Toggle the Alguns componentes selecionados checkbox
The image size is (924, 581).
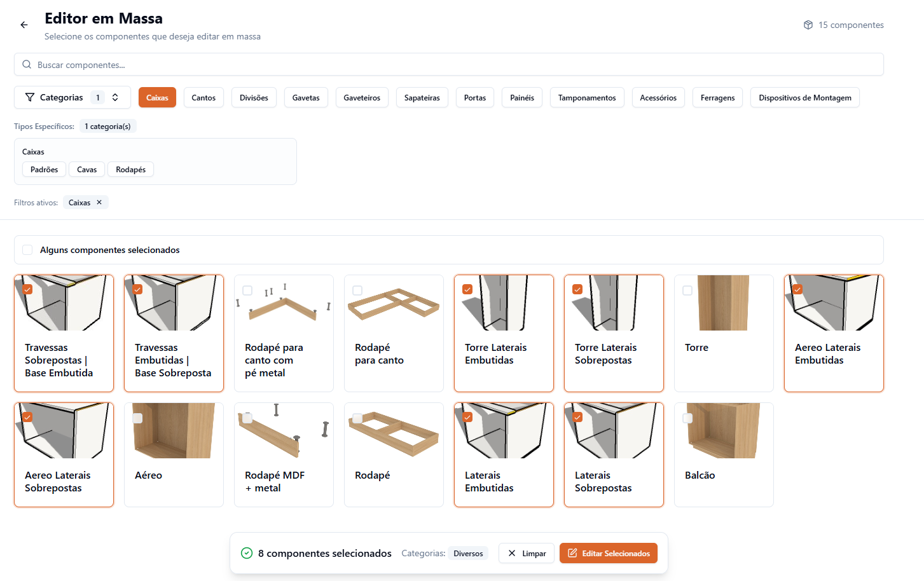27,250
